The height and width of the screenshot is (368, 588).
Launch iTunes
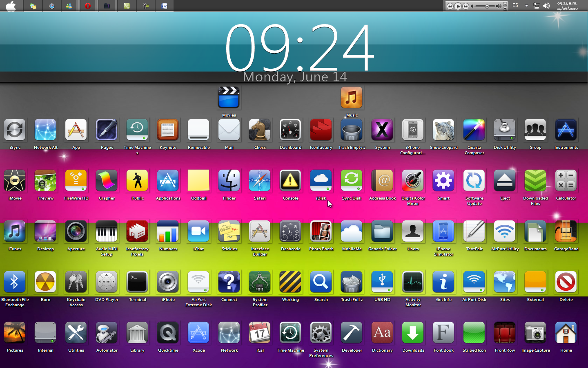click(x=15, y=231)
